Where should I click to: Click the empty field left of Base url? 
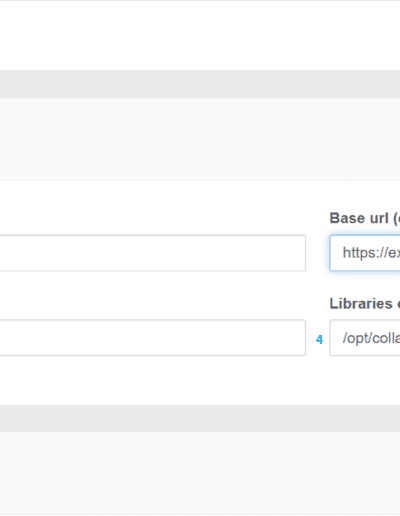153,253
